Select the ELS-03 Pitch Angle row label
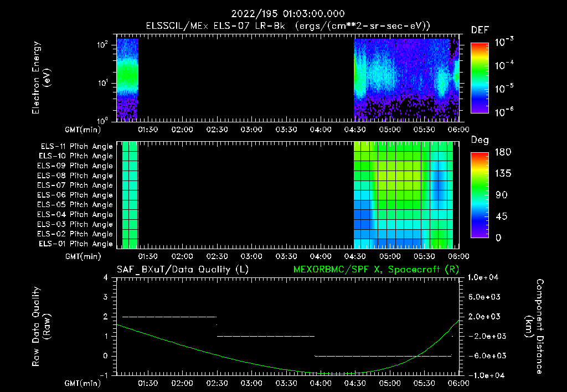The image size is (567, 392). 75,224
